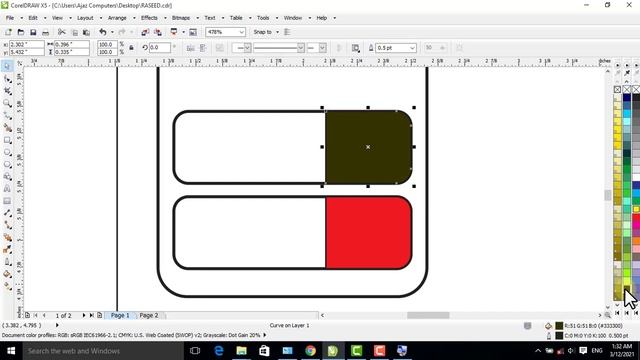Open File Explorer from the taskbar
Screen dimensions: 640x360
pyautogui.click(x=241, y=351)
